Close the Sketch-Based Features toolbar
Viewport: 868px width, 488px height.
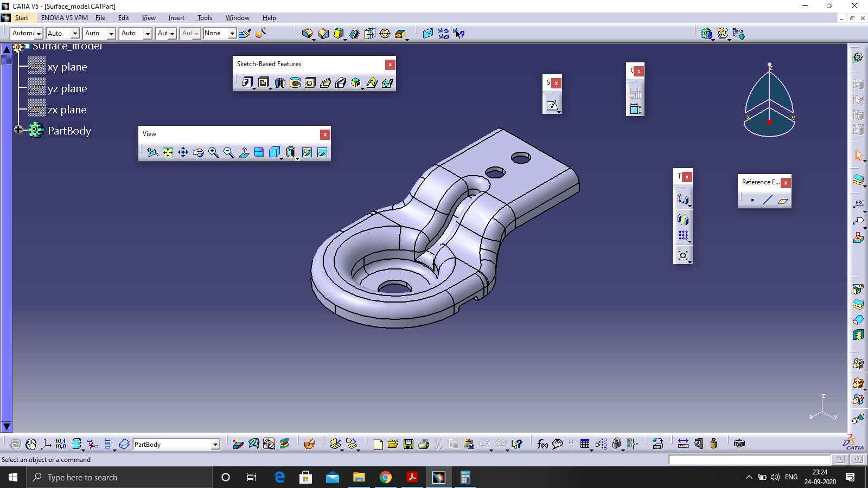(390, 65)
